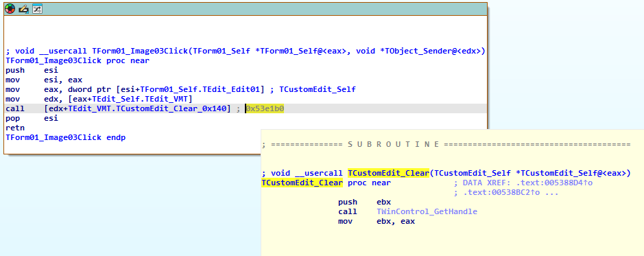
Task: Click highlighted TCustomEdit_Clear proc near label
Action: pyautogui.click(x=302, y=183)
